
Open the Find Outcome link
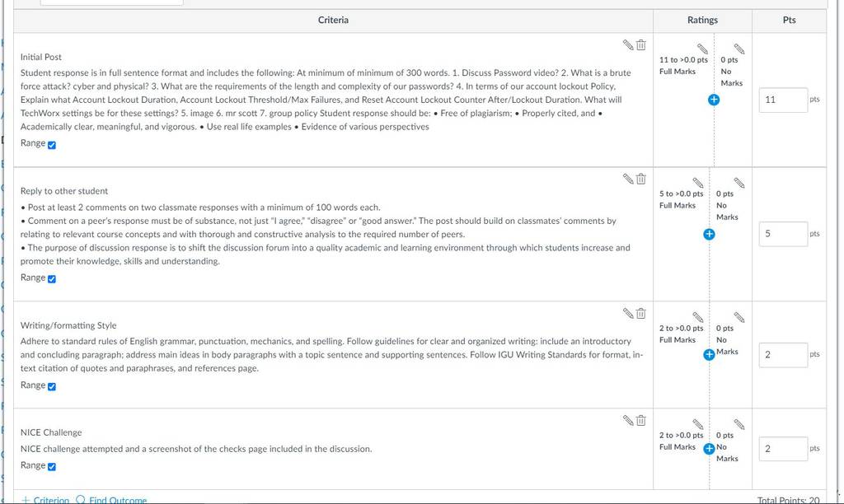[111, 500]
